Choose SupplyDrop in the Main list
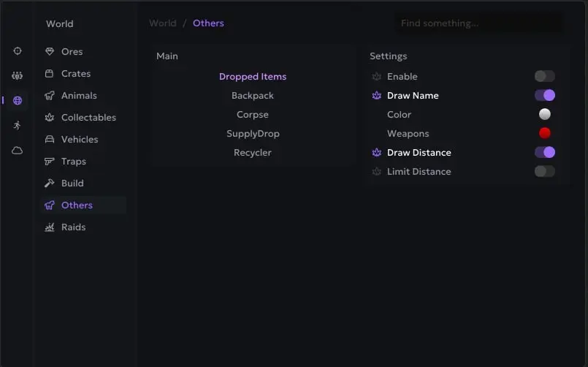Screen dimensions: 588x367 (x=253, y=134)
